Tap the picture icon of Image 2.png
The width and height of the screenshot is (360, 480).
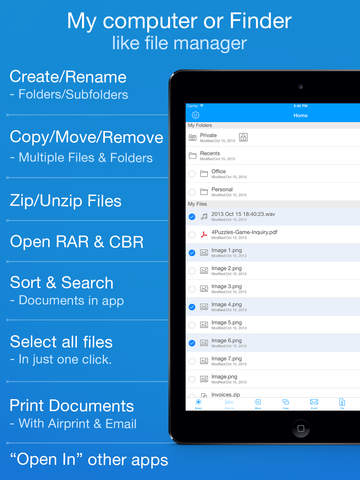(x=204, y=271)
